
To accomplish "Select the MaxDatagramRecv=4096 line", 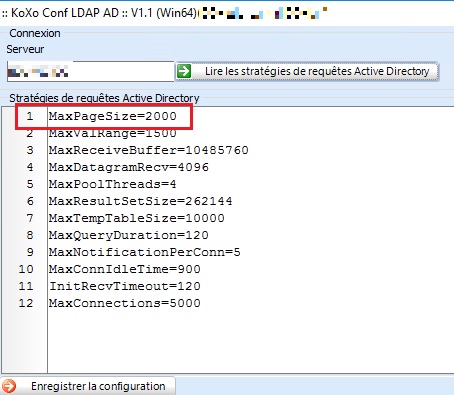I will [129, 167].
